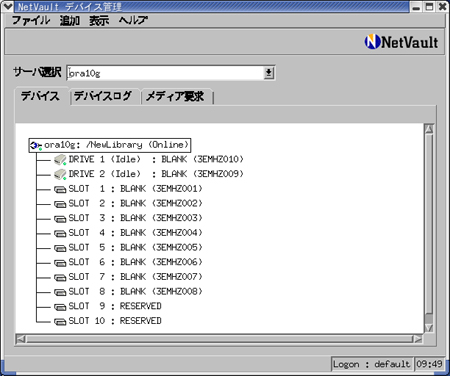Click the NetVault logo
Viewport: 450px width, 376px height.
pos(401,42)
